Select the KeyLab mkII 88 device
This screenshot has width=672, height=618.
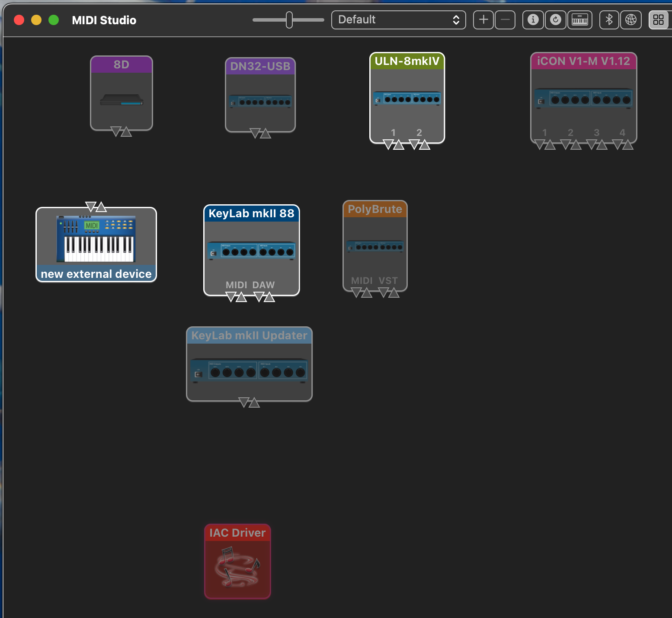pos(251,250)
